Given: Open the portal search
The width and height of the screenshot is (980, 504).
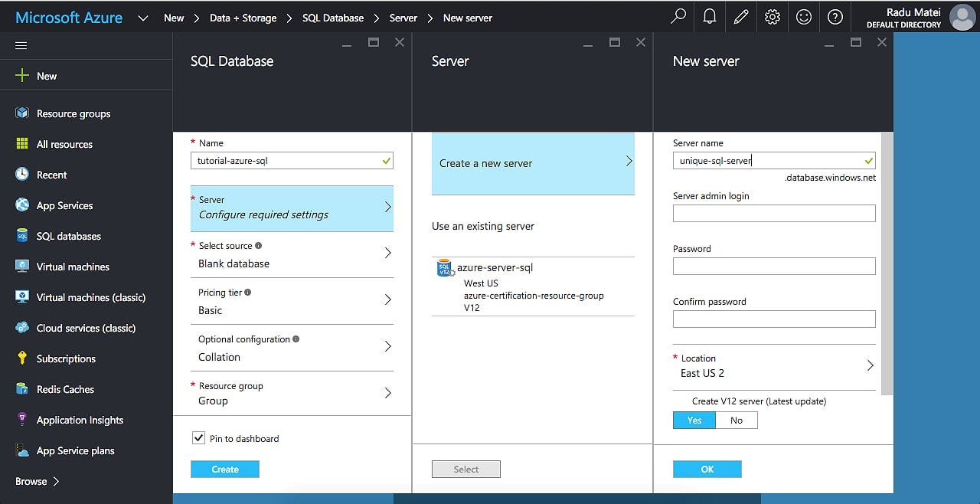Looking at the screenshot, I should [678, 16].
